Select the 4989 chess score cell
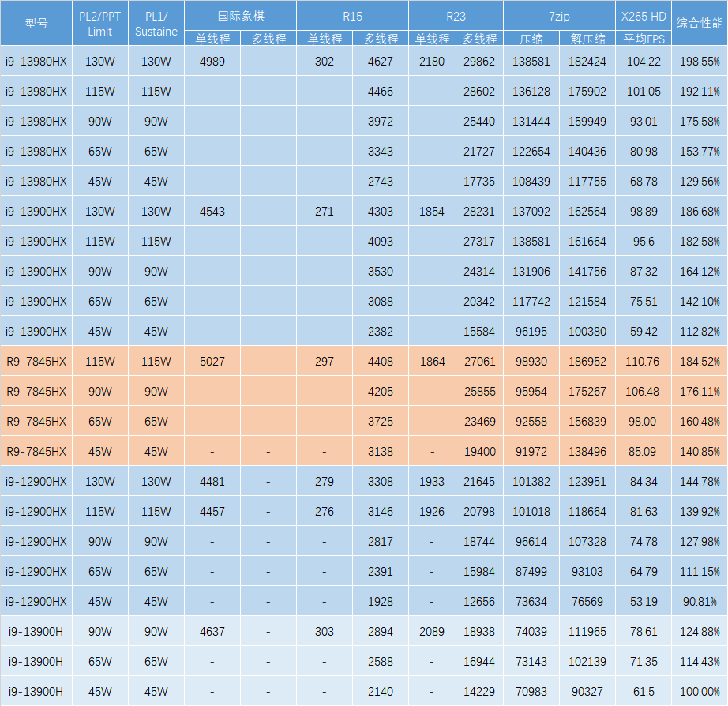Screen dimensions: 728x706 [x=212, y=61]
